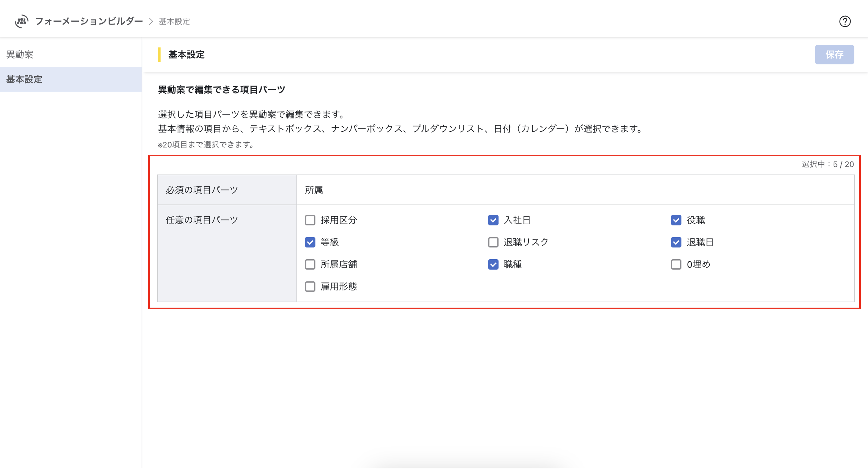This screenshot has width=868, height=472.
Task: Check the 雇用形態 checkbox
Action: click(x=310, y=287)
